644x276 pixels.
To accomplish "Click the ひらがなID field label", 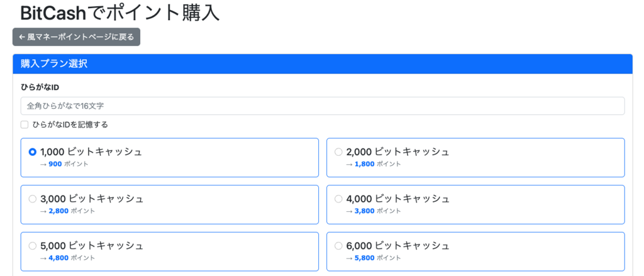I will tap(40, 87).
